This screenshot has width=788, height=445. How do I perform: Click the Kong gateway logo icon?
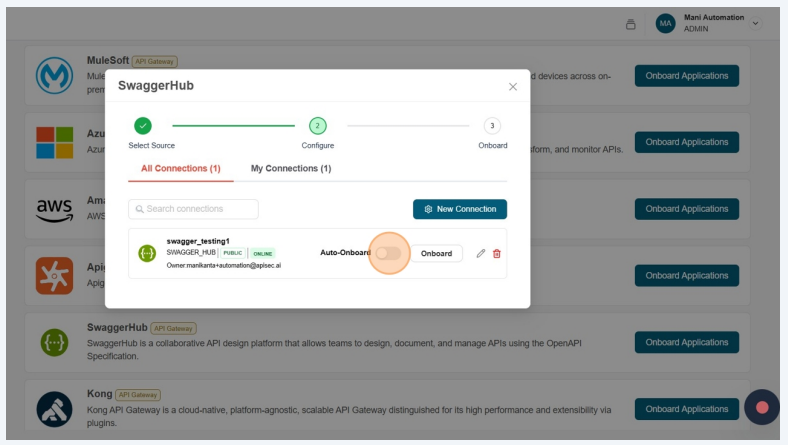[x=54, y=408]
